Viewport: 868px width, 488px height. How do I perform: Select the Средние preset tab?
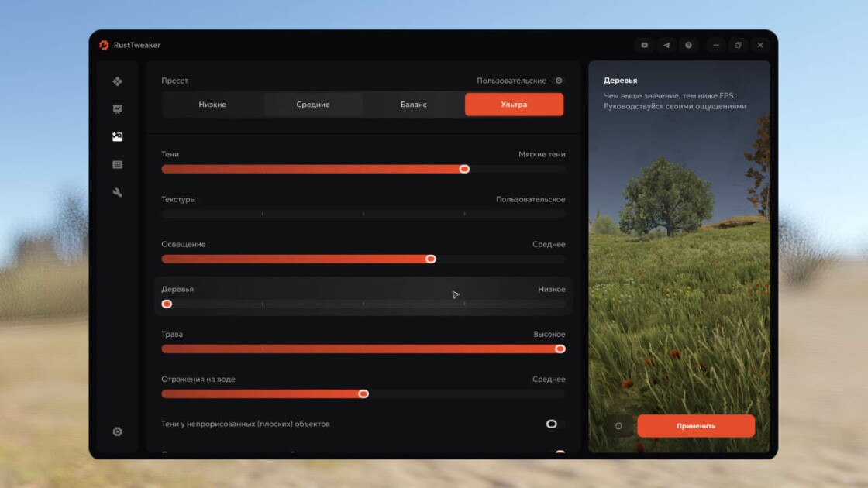[x=313, y=105]
